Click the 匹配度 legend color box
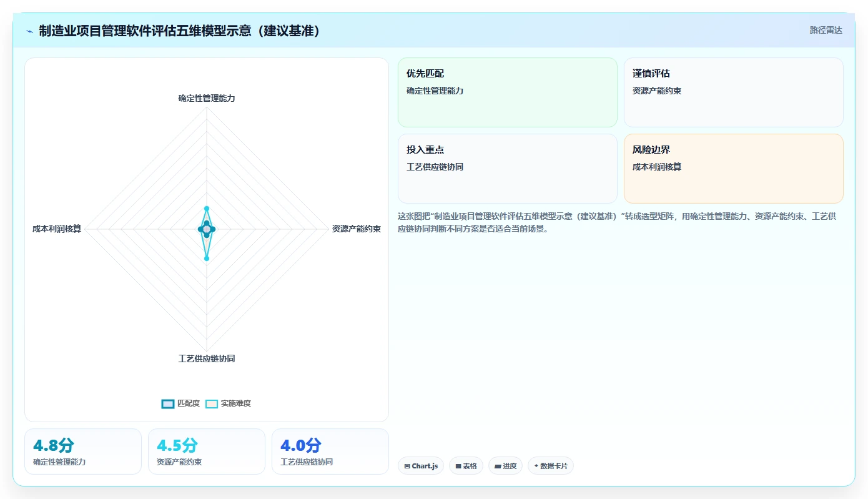The width and height of the screenshot is (868, 499). (x=168, y=403)
